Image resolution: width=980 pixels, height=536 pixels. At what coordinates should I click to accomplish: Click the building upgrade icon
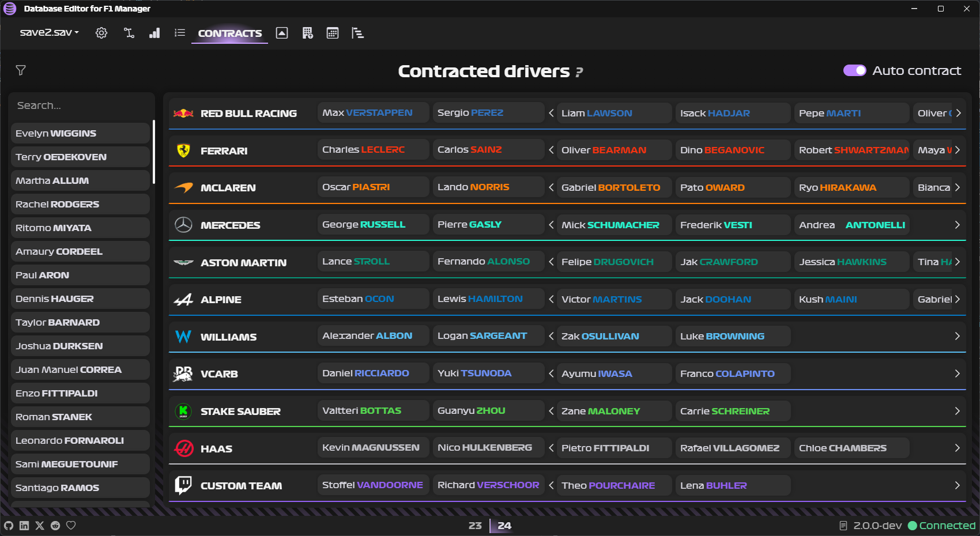tap(307, 33)
